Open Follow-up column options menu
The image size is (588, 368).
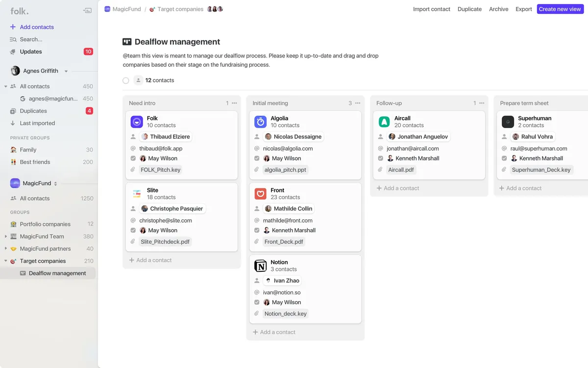coord(482,103)
